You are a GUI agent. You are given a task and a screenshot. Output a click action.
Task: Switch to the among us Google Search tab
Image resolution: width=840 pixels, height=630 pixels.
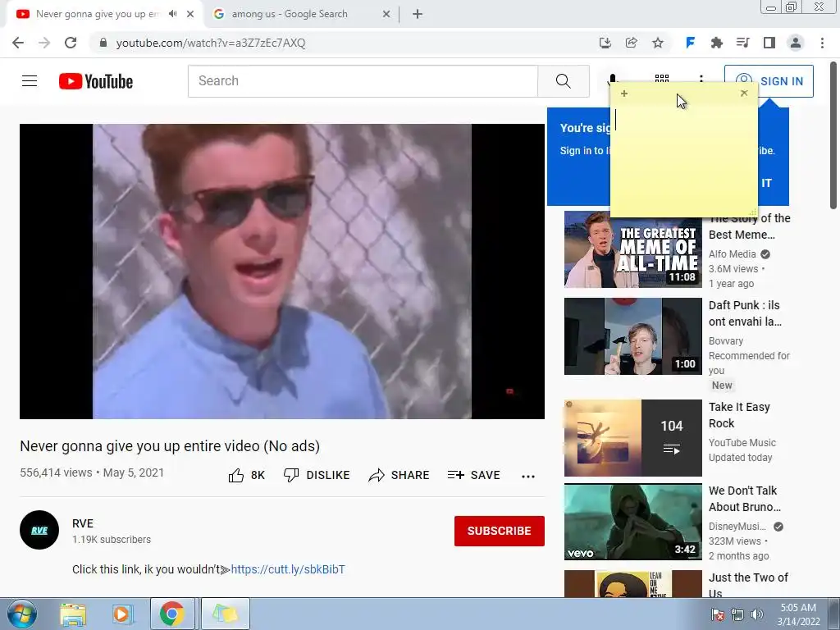(290, 14)
